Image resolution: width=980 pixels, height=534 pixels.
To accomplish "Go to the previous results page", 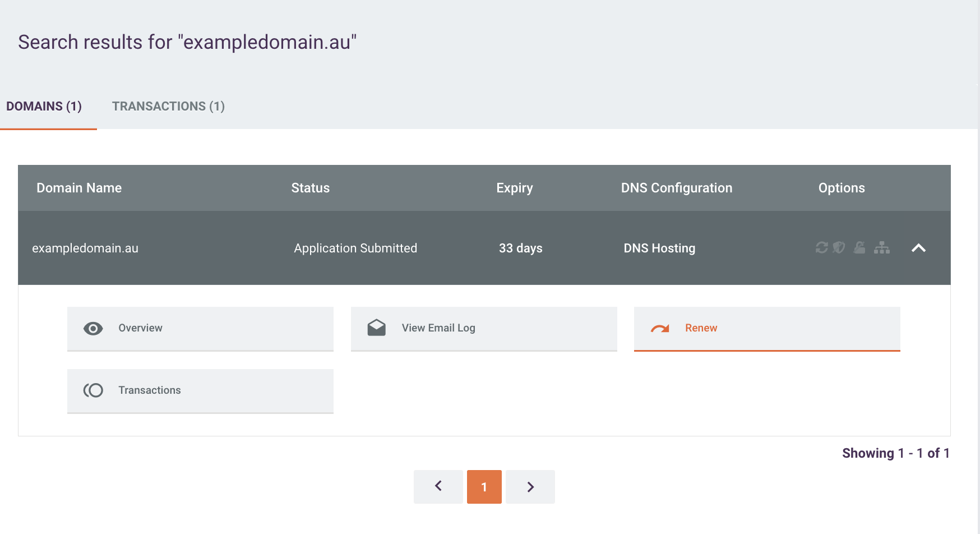I will [438, 487].
